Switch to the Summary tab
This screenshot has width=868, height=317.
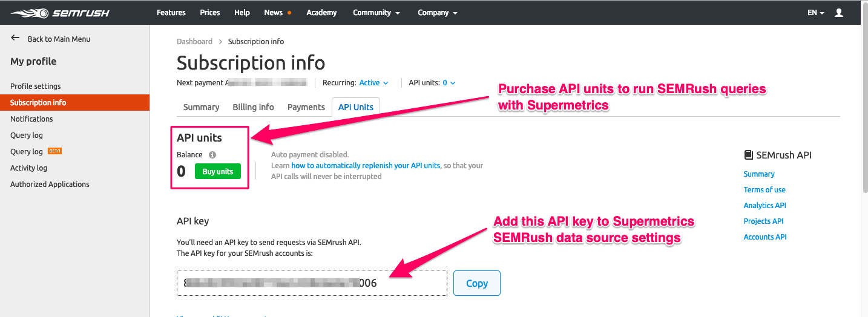coord(201,107)
